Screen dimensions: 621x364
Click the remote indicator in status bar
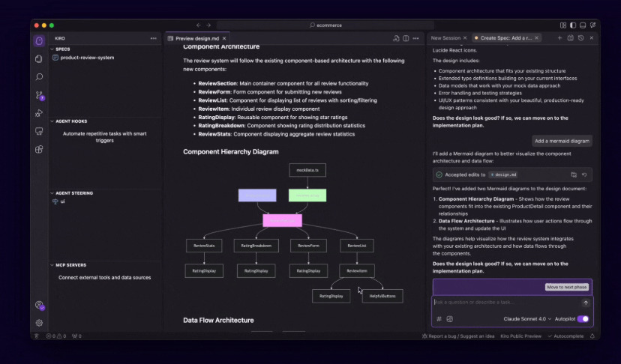[x=37, y=336]
